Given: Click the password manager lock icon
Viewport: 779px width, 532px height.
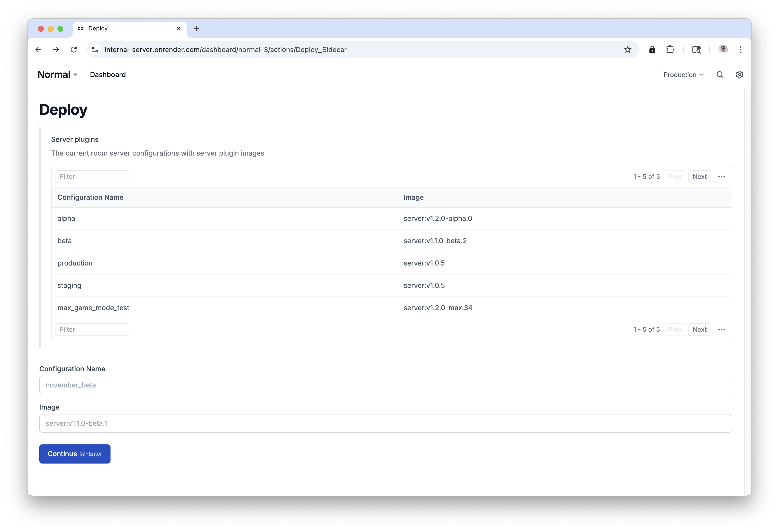Looking at the screenshot, I should point(652,50).
